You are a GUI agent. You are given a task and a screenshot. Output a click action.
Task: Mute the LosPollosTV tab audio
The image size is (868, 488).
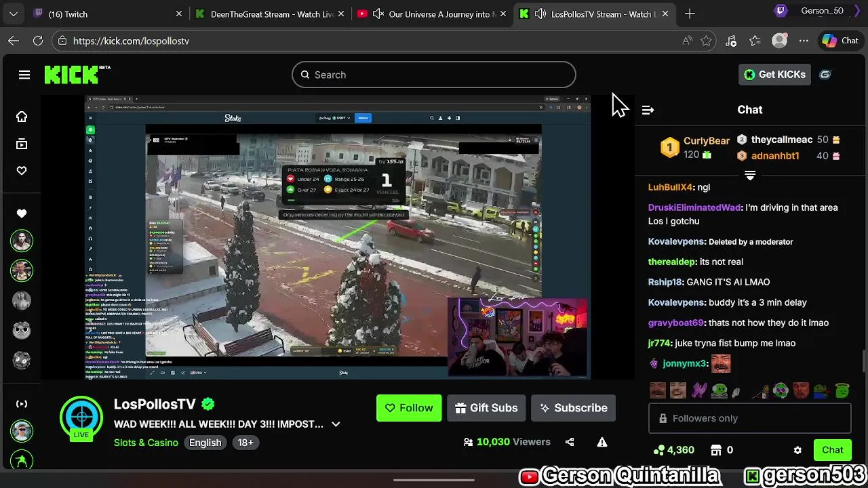(540, 14)
